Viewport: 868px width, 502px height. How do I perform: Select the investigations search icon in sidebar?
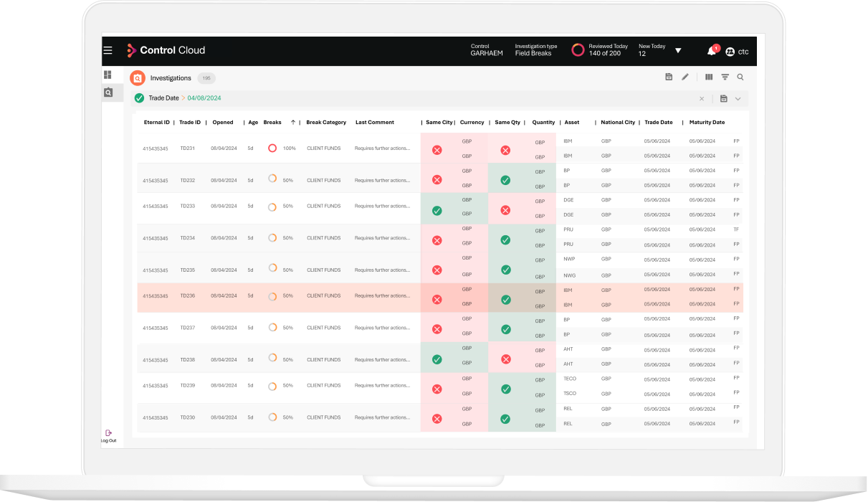pos(108,93)
